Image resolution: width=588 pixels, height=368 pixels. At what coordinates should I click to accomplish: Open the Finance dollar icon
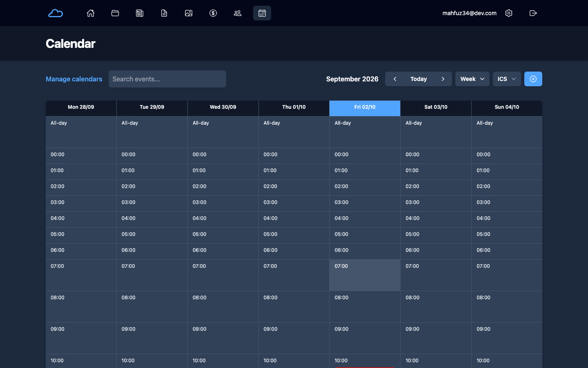(x=213, y=13)
